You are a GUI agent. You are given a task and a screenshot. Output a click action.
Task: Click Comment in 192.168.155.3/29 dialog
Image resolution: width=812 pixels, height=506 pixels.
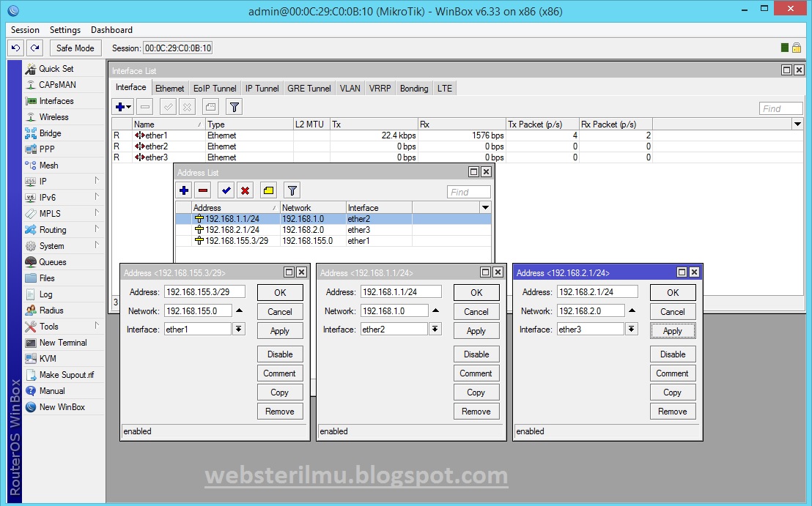[280, 373]
